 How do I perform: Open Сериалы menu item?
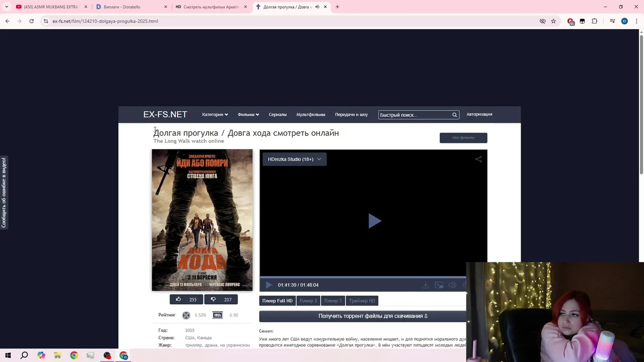[x=278, y=115]
